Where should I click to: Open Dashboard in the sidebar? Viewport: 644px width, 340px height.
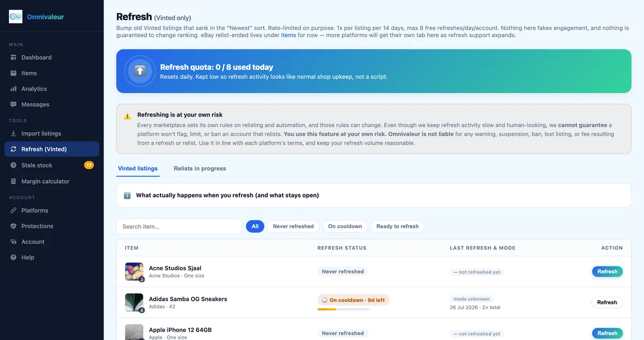(x=52, y=57)
